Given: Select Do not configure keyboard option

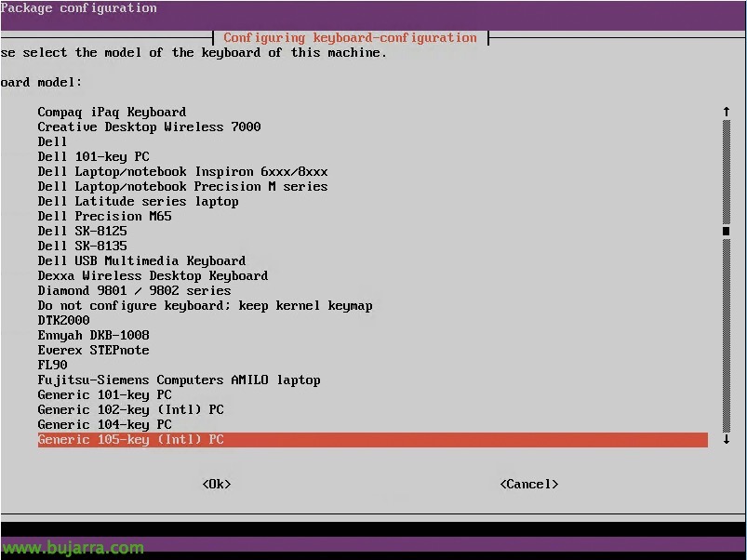Looking at the screenshot, I should click(x=205, y=305).
